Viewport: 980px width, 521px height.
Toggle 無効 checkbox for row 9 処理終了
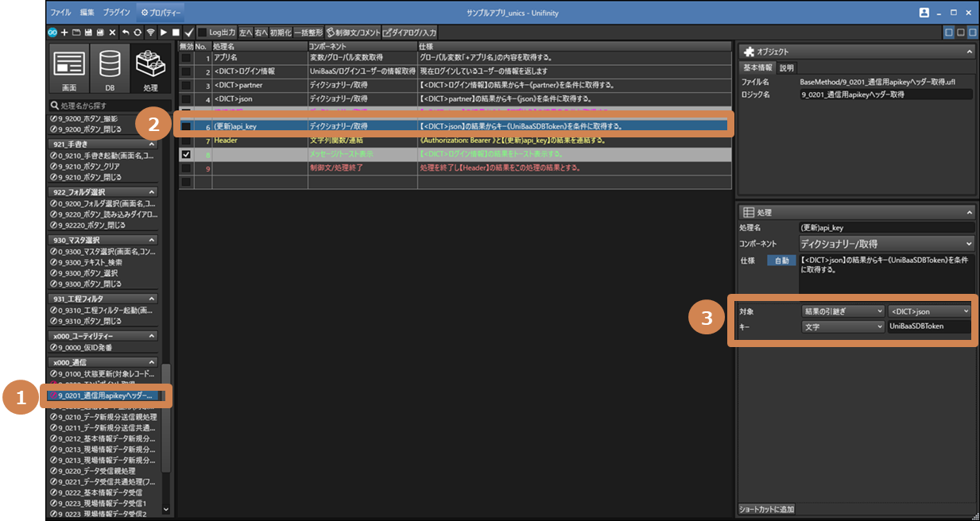186,168
